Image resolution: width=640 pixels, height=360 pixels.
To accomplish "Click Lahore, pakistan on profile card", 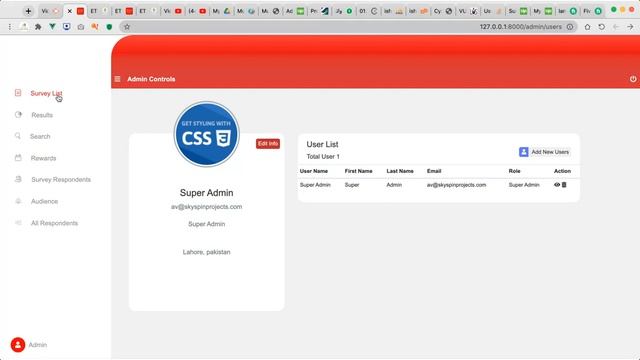I will (207, 252).
